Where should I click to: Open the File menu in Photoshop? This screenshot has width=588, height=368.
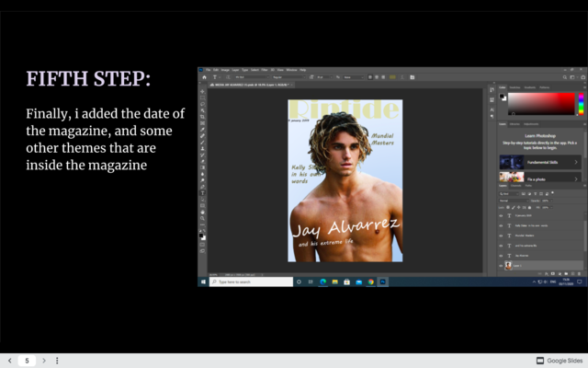[x=209, y=70]
